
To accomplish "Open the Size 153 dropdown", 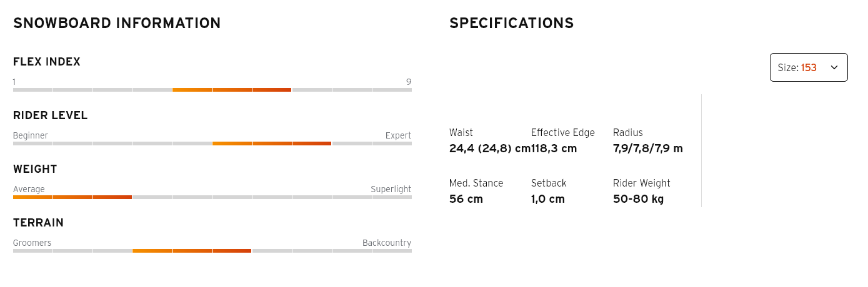I will (x=808, y=67).
